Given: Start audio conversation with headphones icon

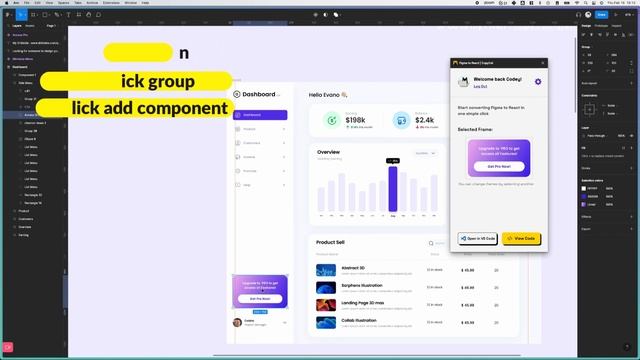Looking at the screenshot, I should point(578,15).
